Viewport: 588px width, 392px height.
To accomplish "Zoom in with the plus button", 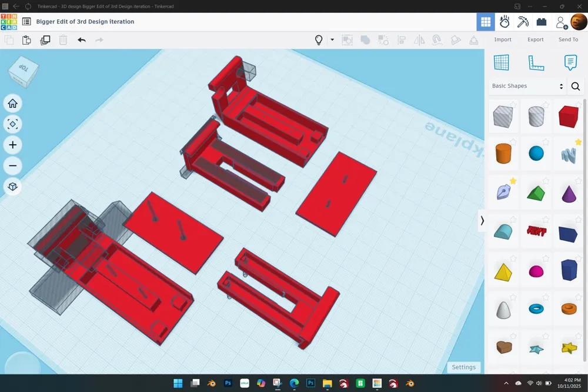I will point(13,145).
